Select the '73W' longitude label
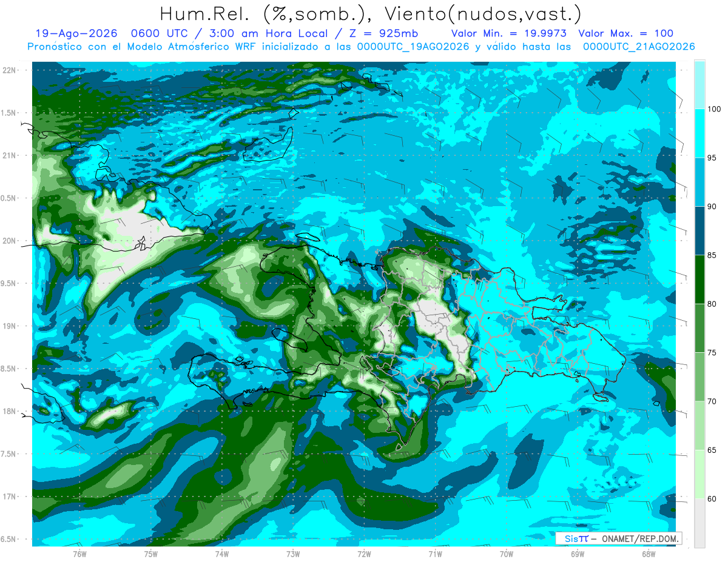This screenshot has width=728, height=562. pyautogui.click(x=292, y=554)
